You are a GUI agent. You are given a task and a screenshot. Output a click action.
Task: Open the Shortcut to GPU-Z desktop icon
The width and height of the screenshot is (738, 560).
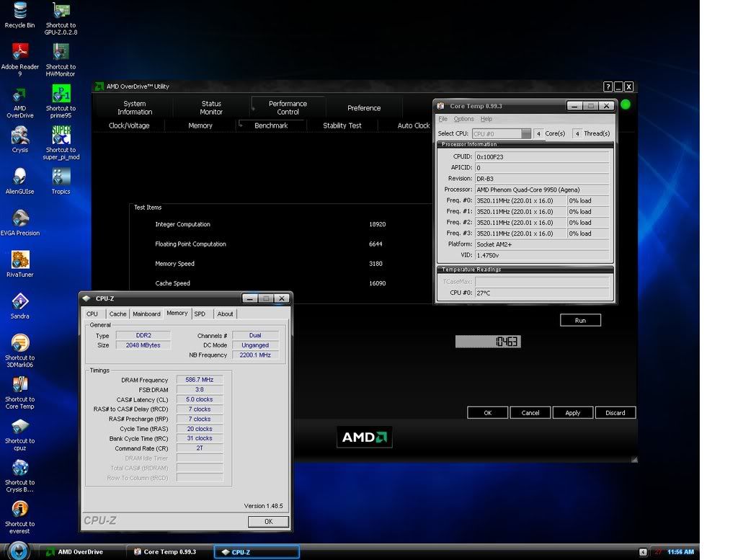click(x=61, y=19)
